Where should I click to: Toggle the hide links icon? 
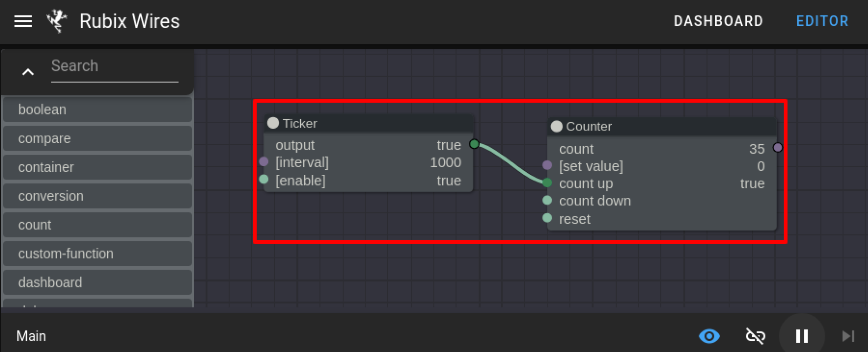755,336
